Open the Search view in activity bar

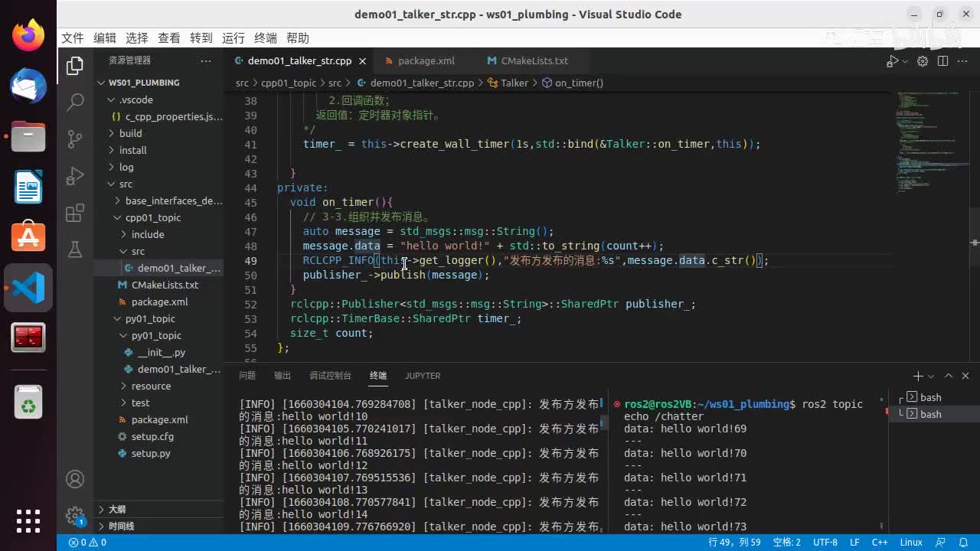tap(75, 102)
